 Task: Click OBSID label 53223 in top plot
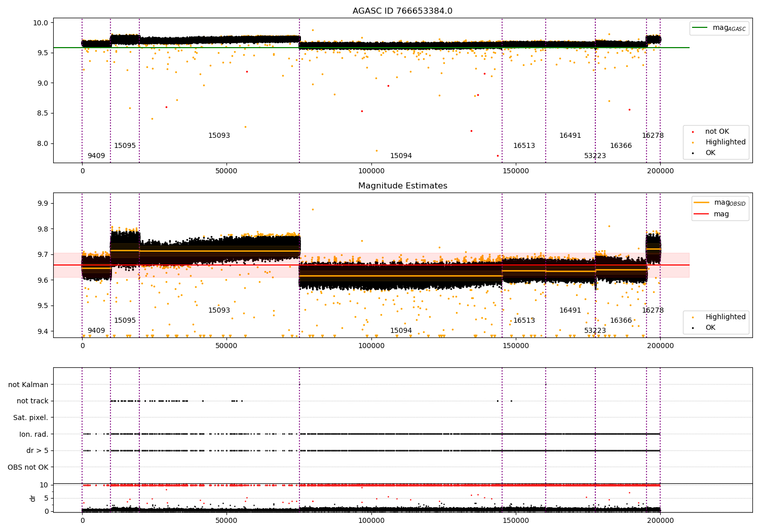[x=595, y=156]
